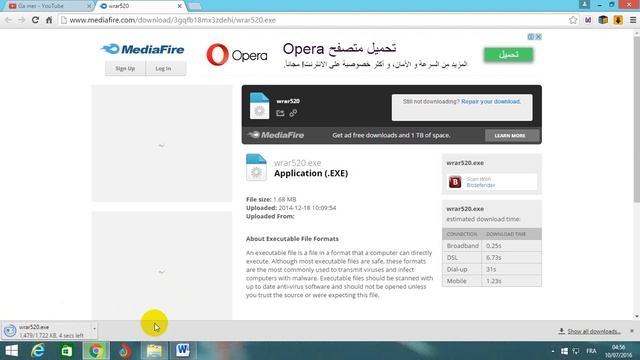Image resolution: width=640 pixels, height=360 pixels.
Task: Reload the MediaFire page
Action: click(x=35, y=20)
